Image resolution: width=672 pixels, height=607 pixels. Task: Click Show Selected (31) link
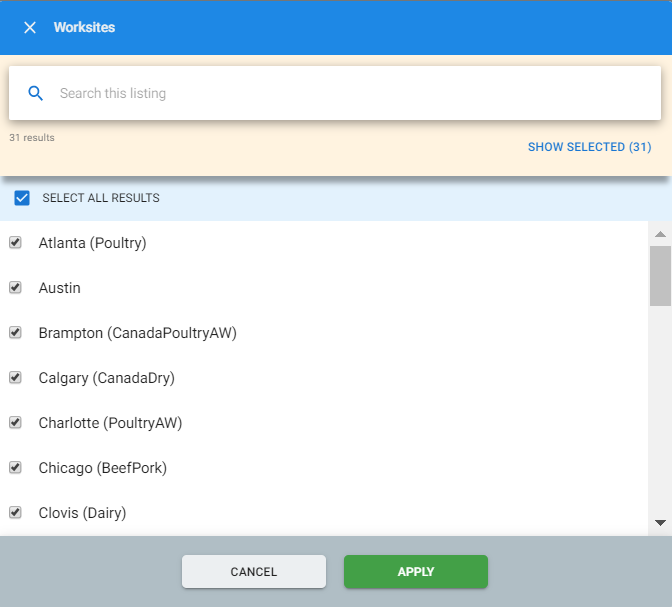click(x=589, y=147)
